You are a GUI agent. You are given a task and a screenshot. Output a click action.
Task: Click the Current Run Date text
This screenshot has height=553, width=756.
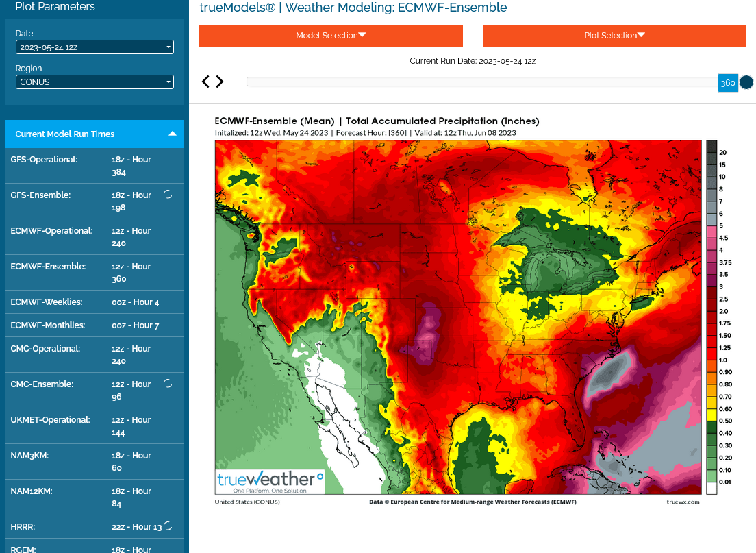[x=473, y=61]
